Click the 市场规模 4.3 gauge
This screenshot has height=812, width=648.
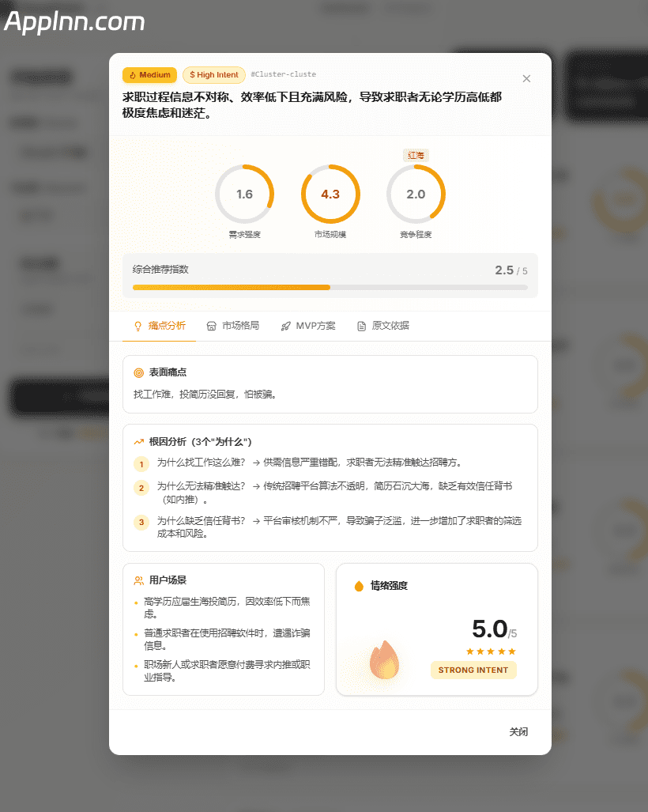pyautogui.click(x=330, y=195)
